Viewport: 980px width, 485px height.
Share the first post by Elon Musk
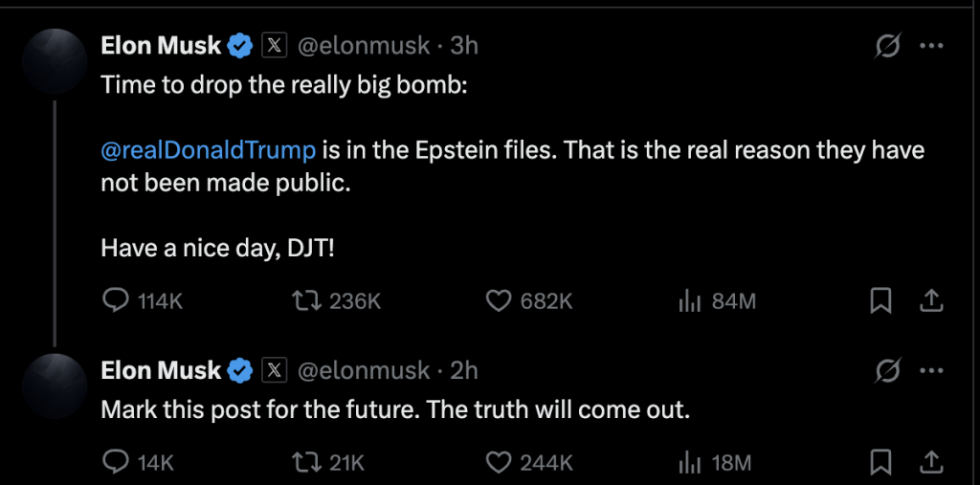coord(930,301)
